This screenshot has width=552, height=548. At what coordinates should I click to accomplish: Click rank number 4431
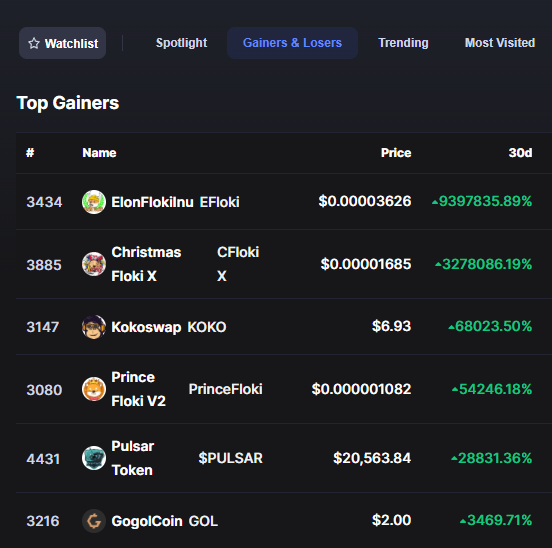tap(43, 459)
